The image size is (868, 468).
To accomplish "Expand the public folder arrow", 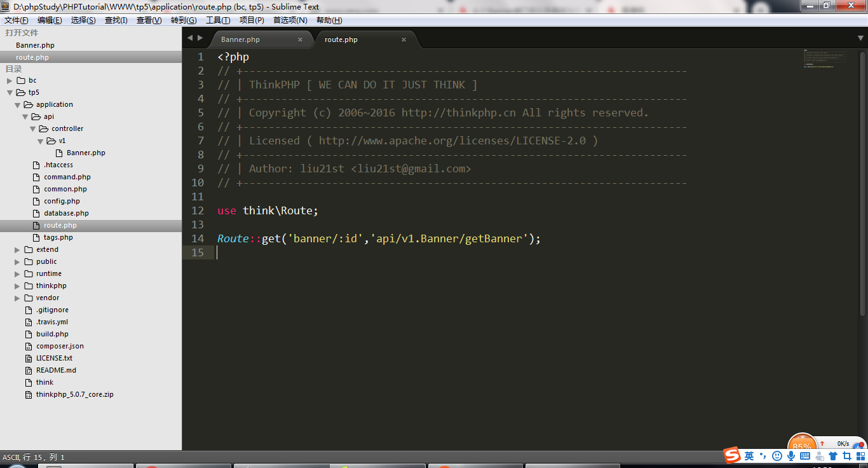I will click(x=17, y=262).
